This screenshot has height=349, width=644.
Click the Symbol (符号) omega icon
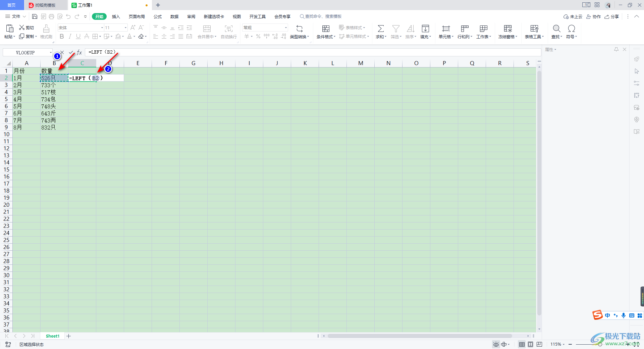point(572,29)
